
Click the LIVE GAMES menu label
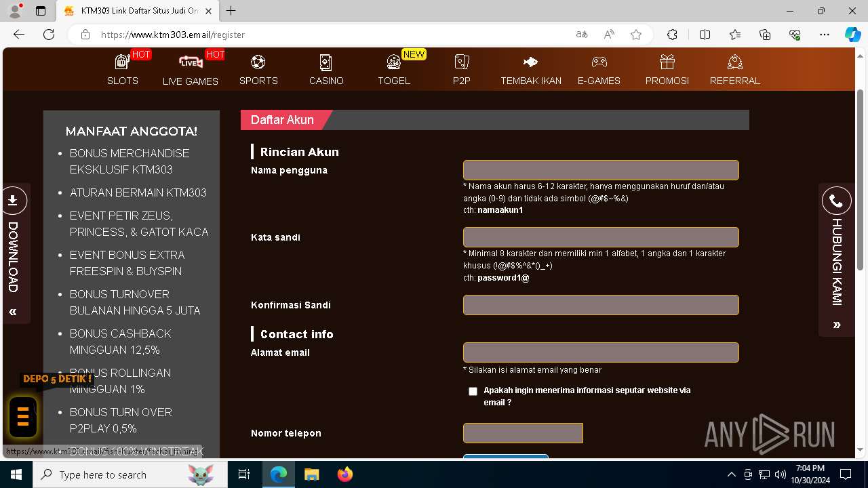tap(191, 81)
